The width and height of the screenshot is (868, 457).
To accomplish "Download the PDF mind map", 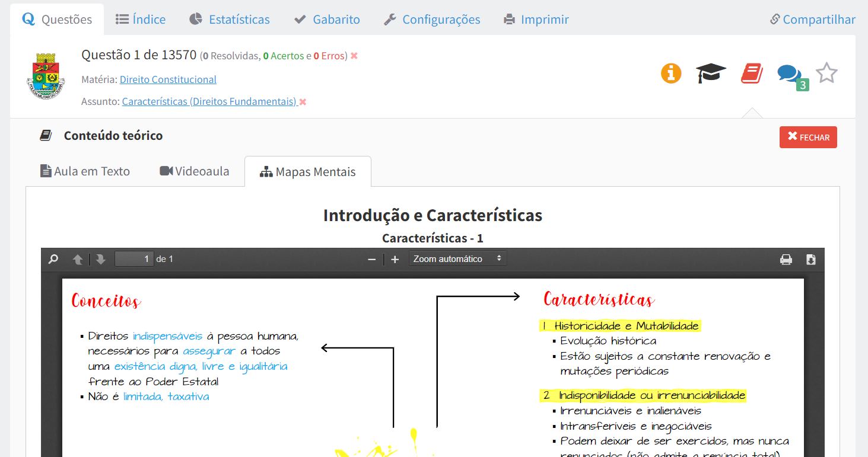I will point(811,259).
